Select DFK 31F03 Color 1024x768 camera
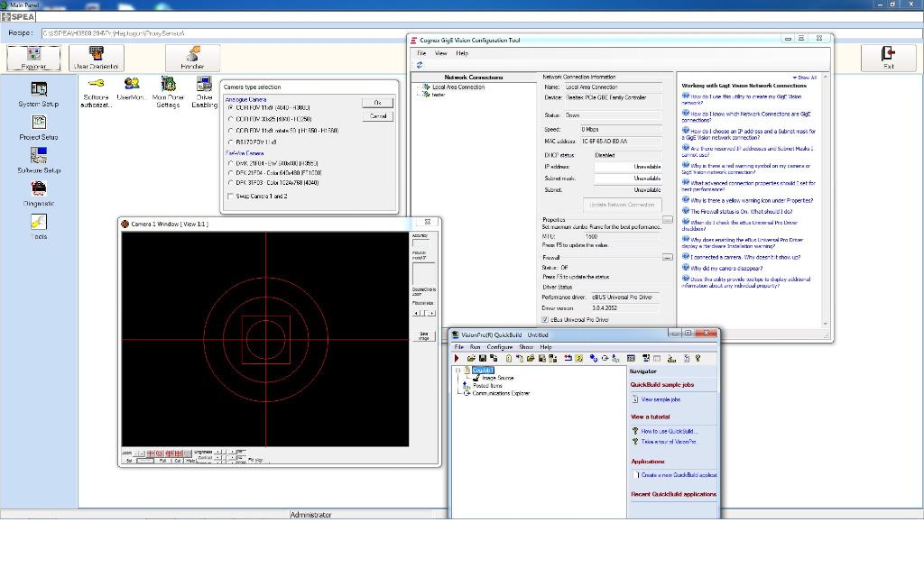Image resolution: width=924 pixels, height=568 pixels. click(x=231, y=183)
